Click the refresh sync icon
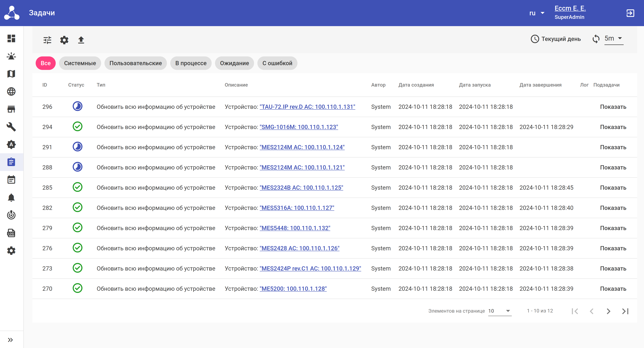Image resolution: width=644 pixels, height=348 pixels. coord(596,39)
